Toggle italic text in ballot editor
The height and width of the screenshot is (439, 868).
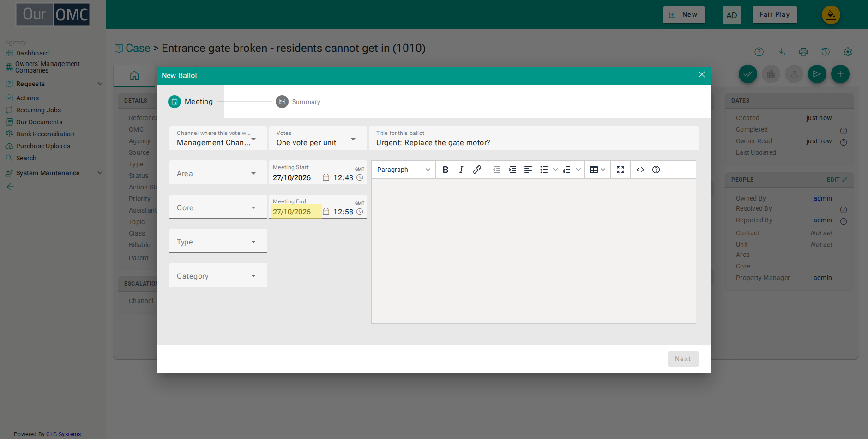coord(461,170)
